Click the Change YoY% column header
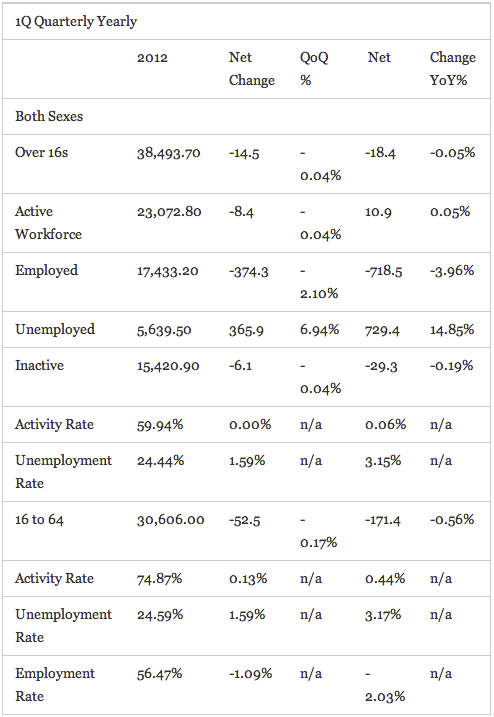494x717 pixels. coord(452,69)
